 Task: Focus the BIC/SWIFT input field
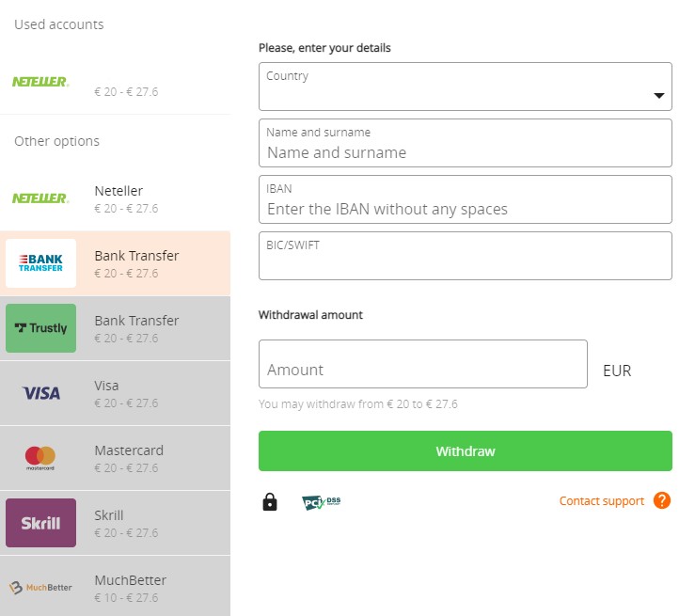tap(465, 261)
